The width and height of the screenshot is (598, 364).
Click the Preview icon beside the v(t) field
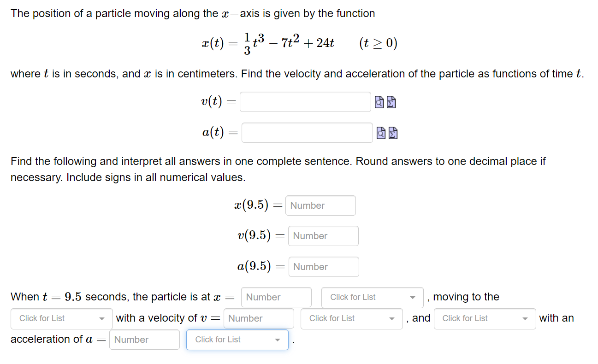click(x=379, y=102)
